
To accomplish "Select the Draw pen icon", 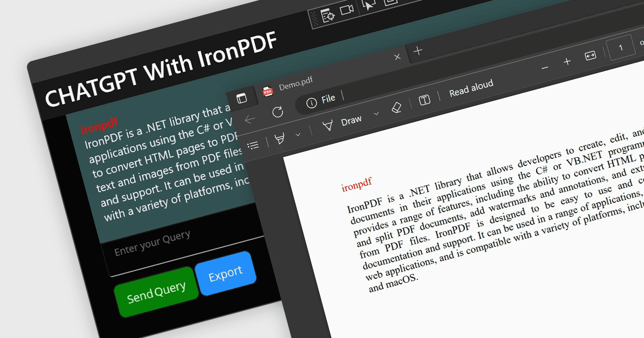I will (327, 126).
